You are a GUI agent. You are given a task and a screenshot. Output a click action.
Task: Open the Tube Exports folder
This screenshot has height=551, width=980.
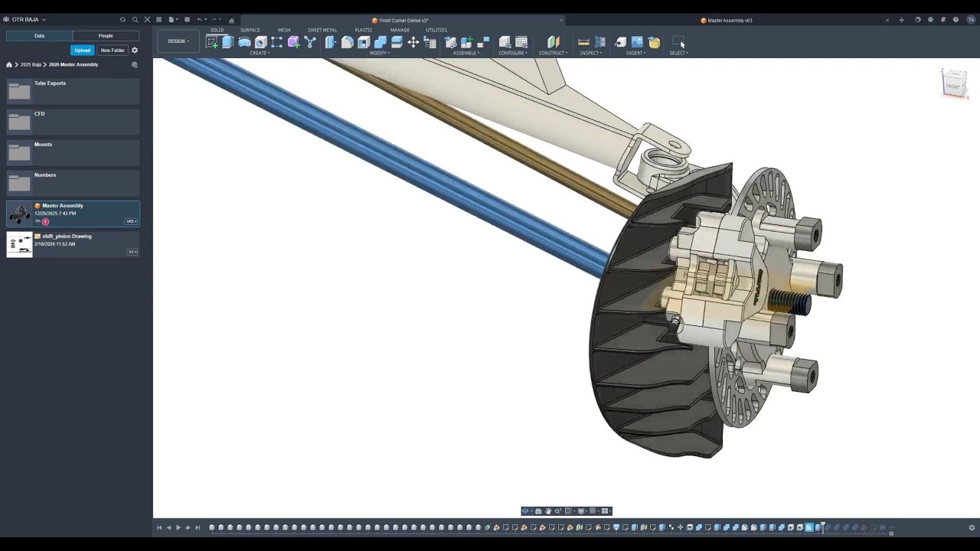tap(73, 91)
